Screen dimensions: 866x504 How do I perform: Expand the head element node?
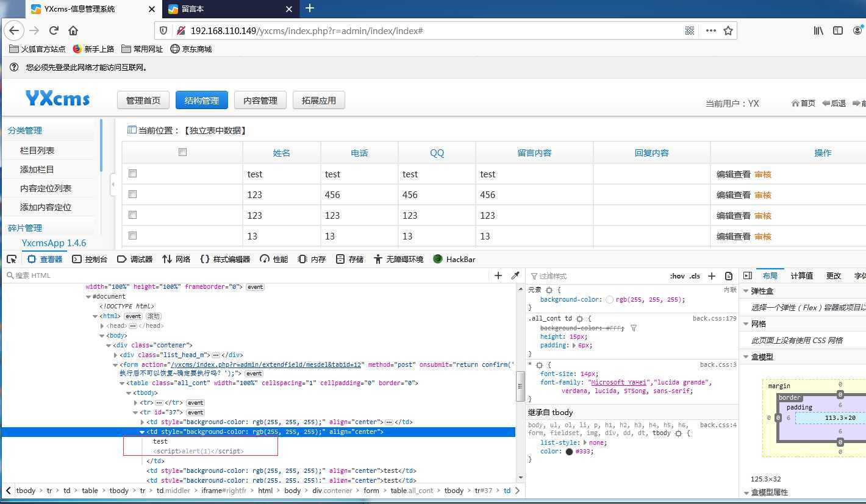tap(102, 326)
